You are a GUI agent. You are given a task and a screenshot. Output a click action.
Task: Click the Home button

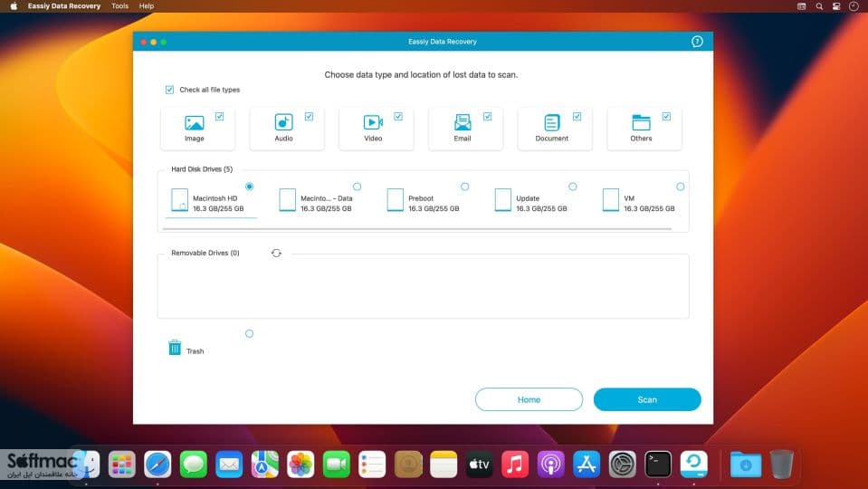coord(529,399)
